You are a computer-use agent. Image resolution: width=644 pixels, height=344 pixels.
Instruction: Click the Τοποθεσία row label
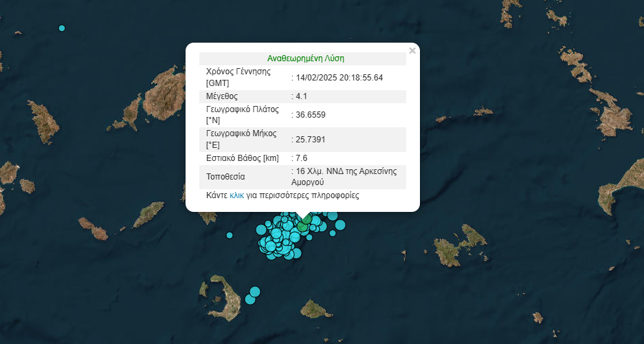click(225, 177)
